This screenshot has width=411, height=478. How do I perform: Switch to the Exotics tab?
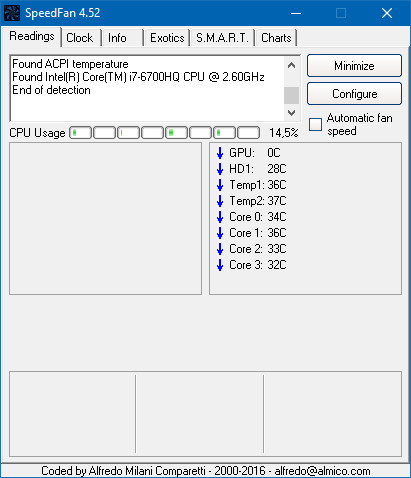coord(167,38)
